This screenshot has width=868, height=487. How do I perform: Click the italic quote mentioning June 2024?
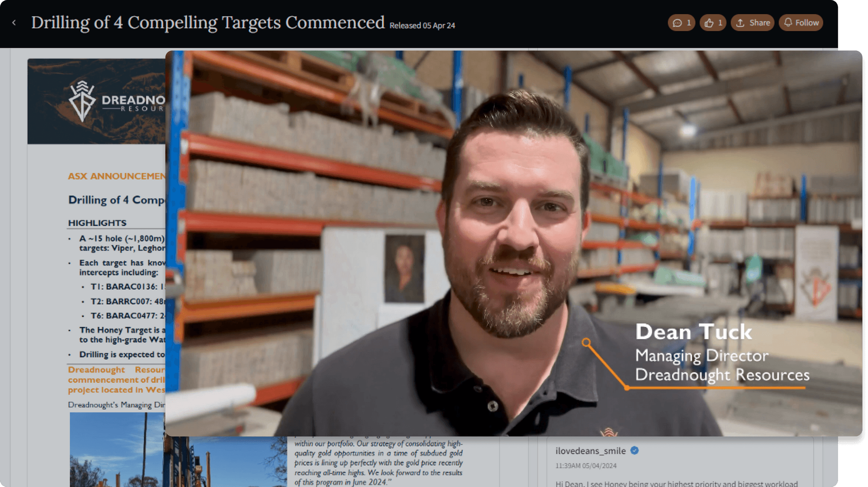[378, 463]
